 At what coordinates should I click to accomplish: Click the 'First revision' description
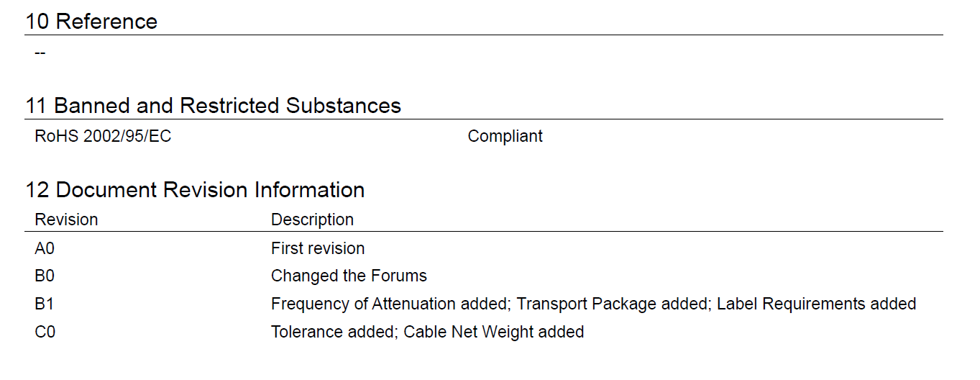[318, 248]
